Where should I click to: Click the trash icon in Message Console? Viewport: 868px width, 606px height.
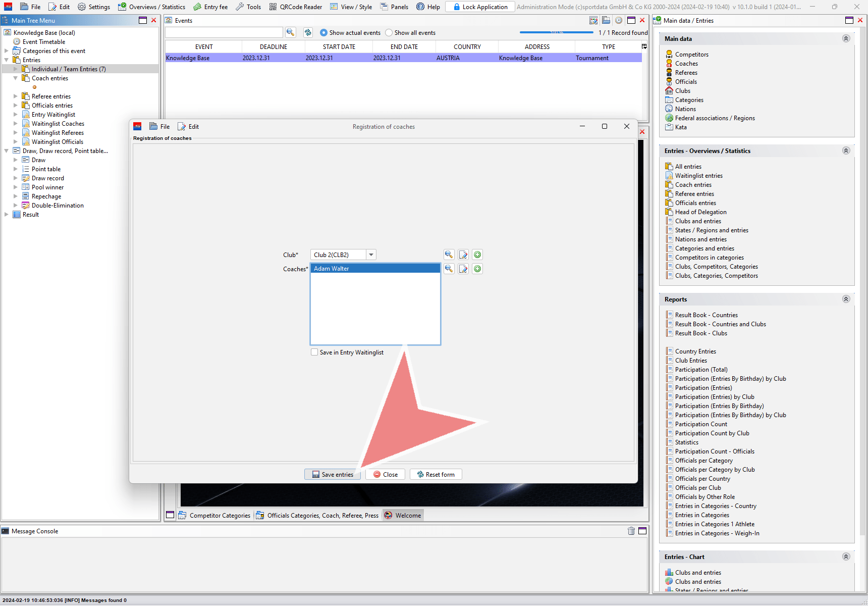tap(631, 531)
